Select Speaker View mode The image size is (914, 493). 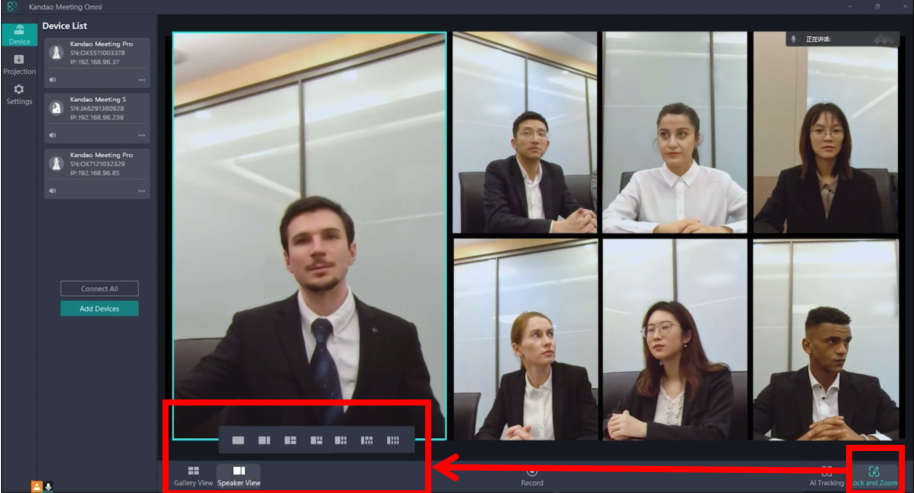click(x=239, y=476)
